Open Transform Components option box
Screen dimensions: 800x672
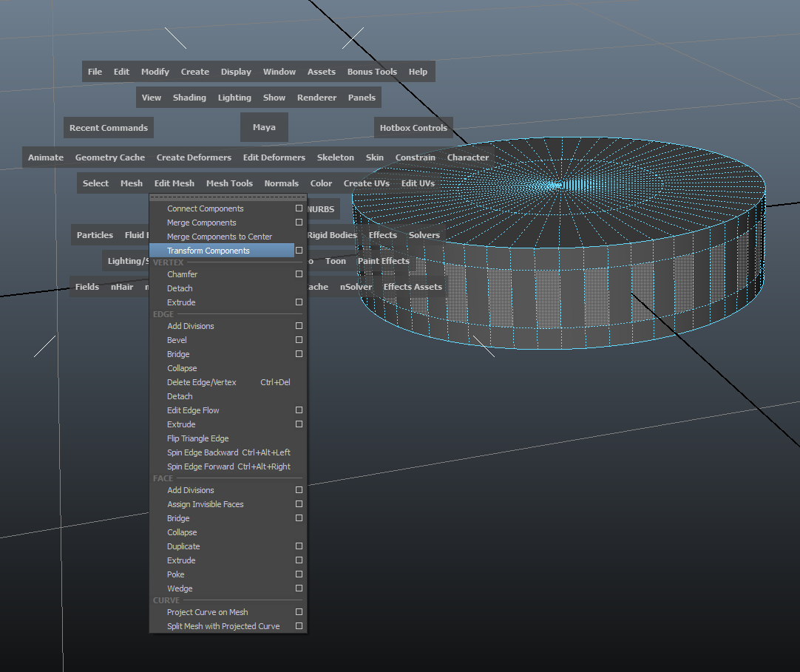299,251
